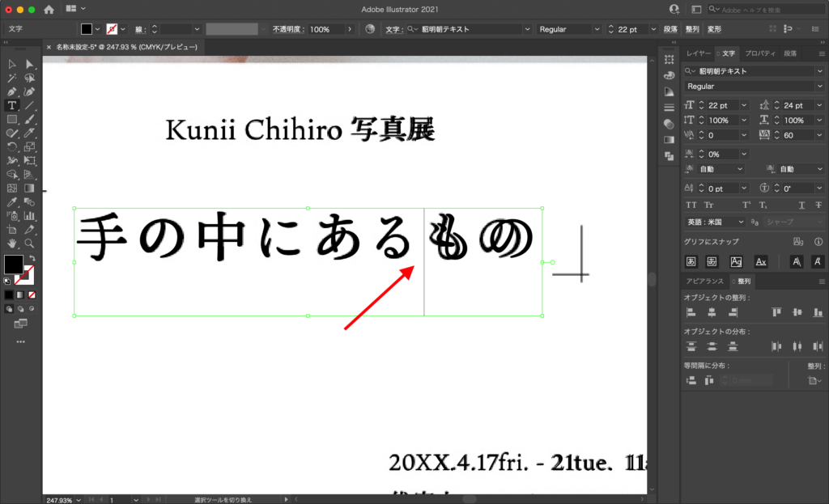Select the Type tool
Image resolution: width=829 pixels, height=504 pixels.
[11, 106]
